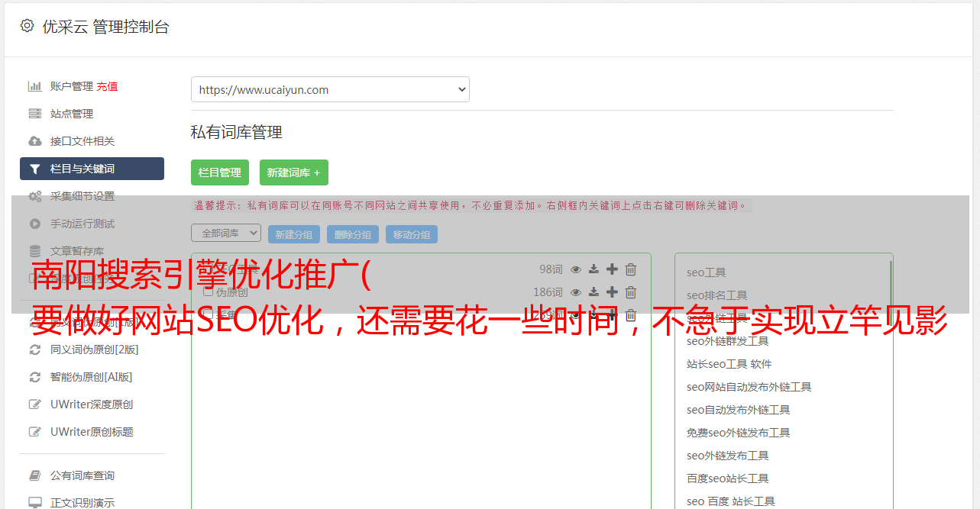Select keyword seo排名工具

click(716, 295)
